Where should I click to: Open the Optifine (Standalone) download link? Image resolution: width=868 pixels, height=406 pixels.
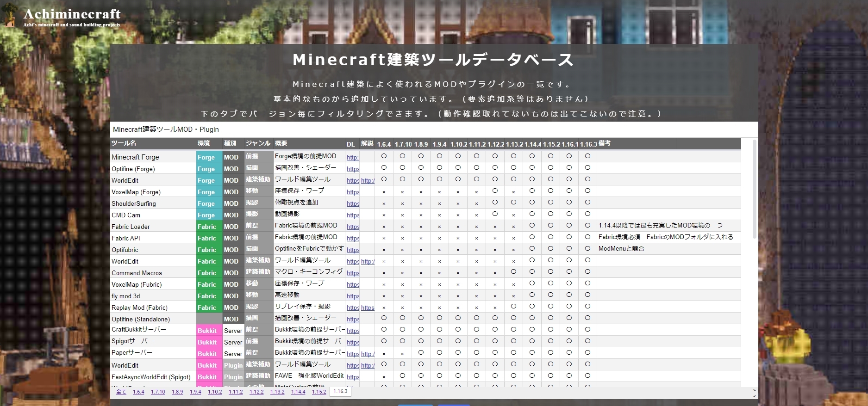pyautogui.click(x=353, y=319)
